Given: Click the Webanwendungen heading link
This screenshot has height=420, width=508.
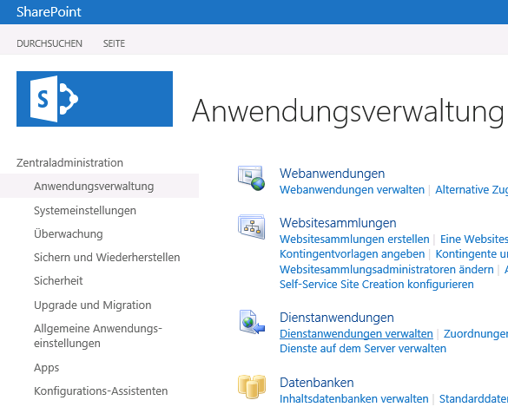Looking at the screenshot, I should 332,174.
